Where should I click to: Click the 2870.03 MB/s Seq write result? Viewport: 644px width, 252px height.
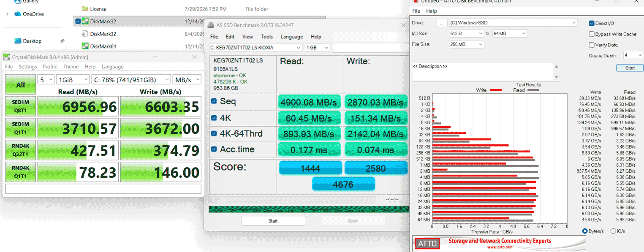click(375, 102)
